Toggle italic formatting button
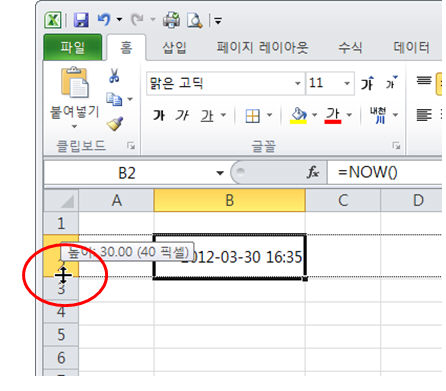 pyautogui.click(x=182, y=115)
